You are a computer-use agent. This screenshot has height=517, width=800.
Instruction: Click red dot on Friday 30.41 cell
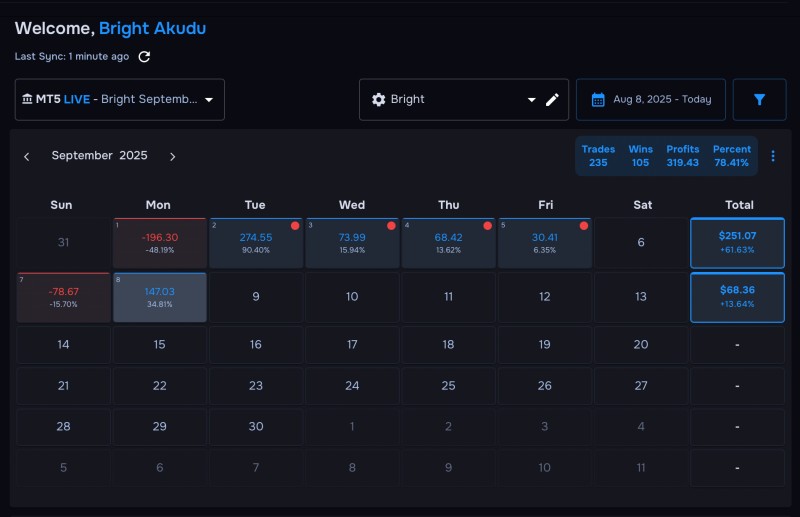pyautogui.click(x=584, y=226)
